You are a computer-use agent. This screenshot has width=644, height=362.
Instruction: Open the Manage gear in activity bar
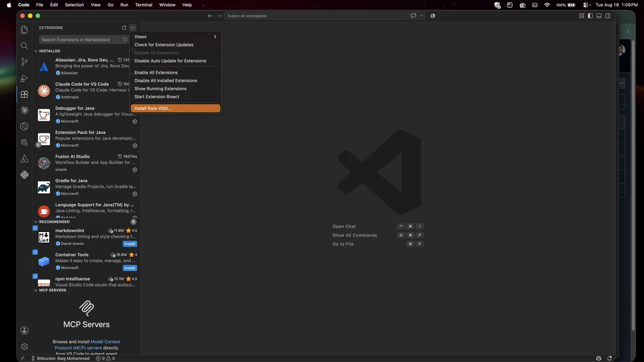[24, 346]
